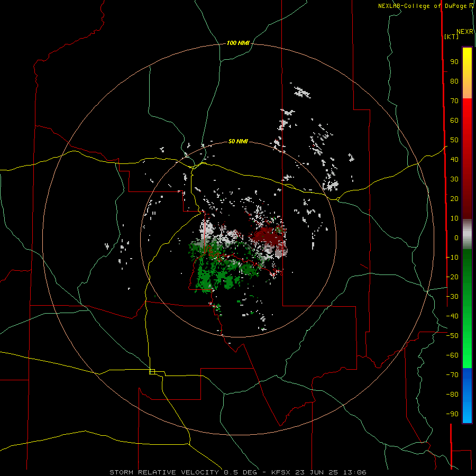
Task: Click the 23 JUN 25 date text
Action: pos(317,472)
